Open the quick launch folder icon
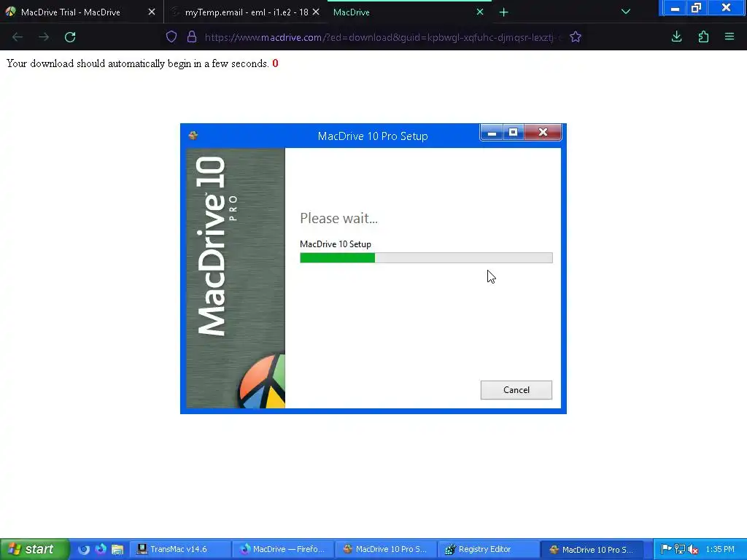Viewport: 747px width, 560px height. click(117, 550)
